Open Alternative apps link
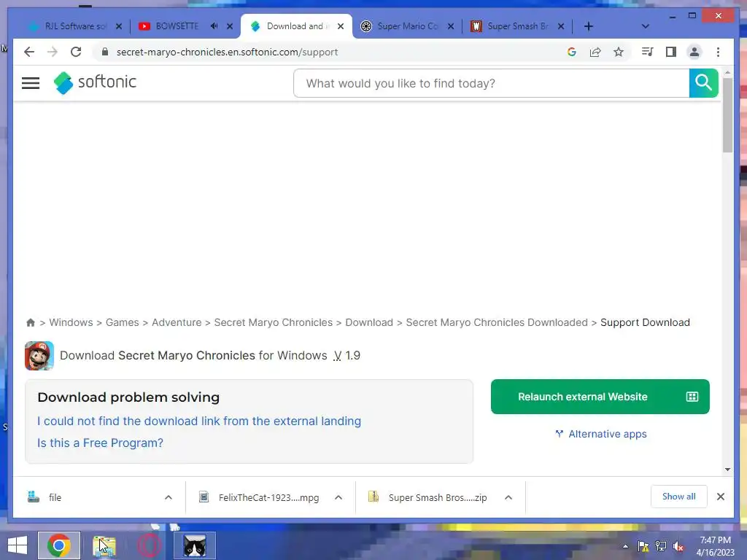Screen dimensions: 747x560 click(601, 434)
